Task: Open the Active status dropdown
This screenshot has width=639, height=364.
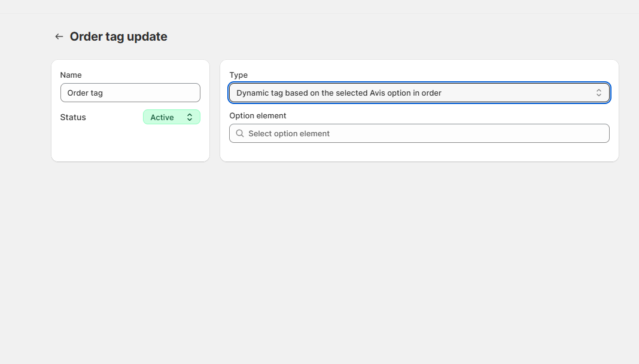Action: point(171,117)
